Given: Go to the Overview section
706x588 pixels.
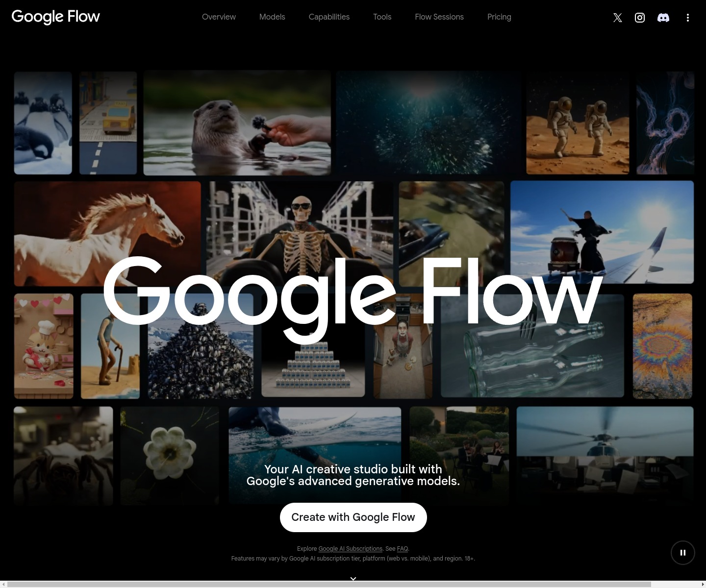Looking at the screenshot, I should 219,17.
